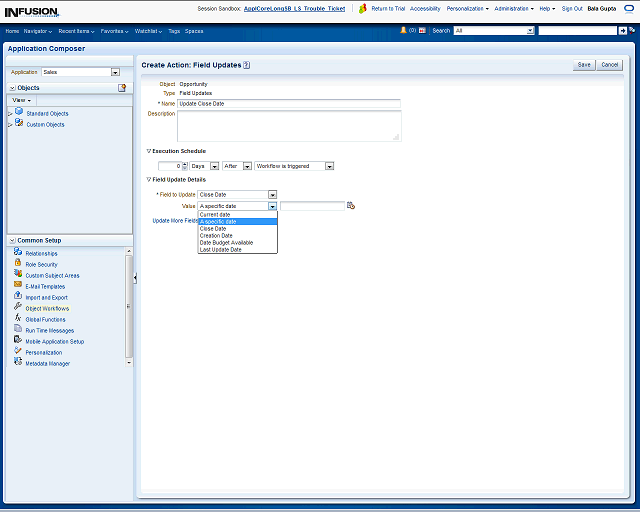Click the Save button
The height and width of the screenshot is (512, 640).
(x=584, y=64)
